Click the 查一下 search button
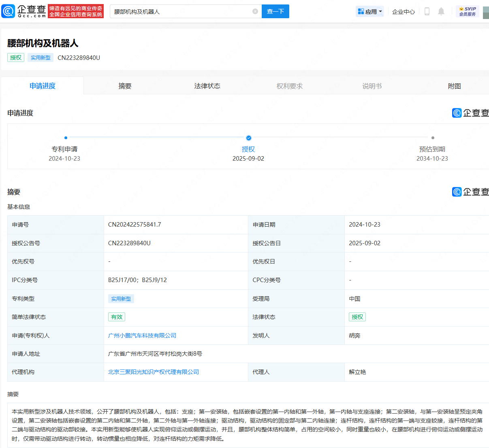 [275, 11]
